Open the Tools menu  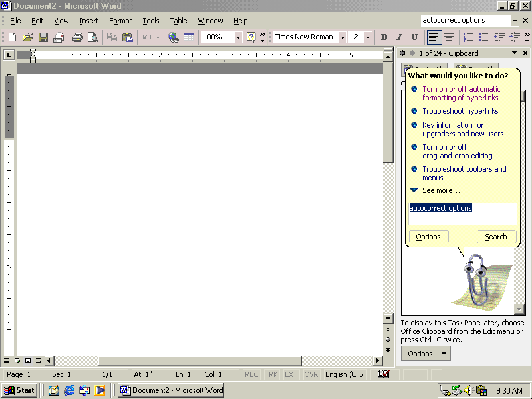[151, 21]
